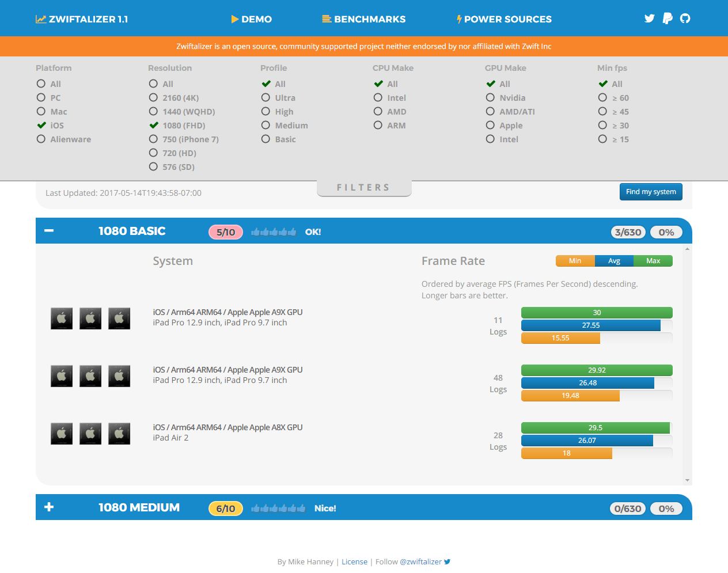Open the Power Sources page
This screenshot has height=573, width=728.
point(504,19)
